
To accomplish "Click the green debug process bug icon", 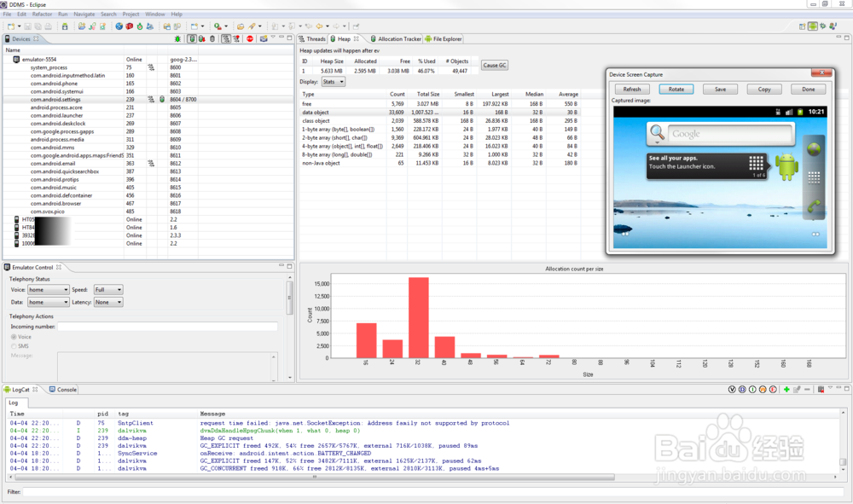I will (177, 39).
